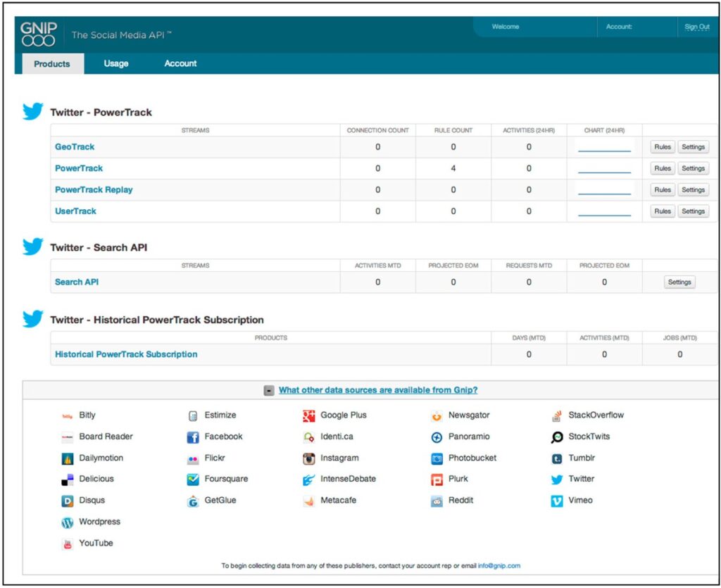
Task: Click the Google Plus icon
Action: 308,415
